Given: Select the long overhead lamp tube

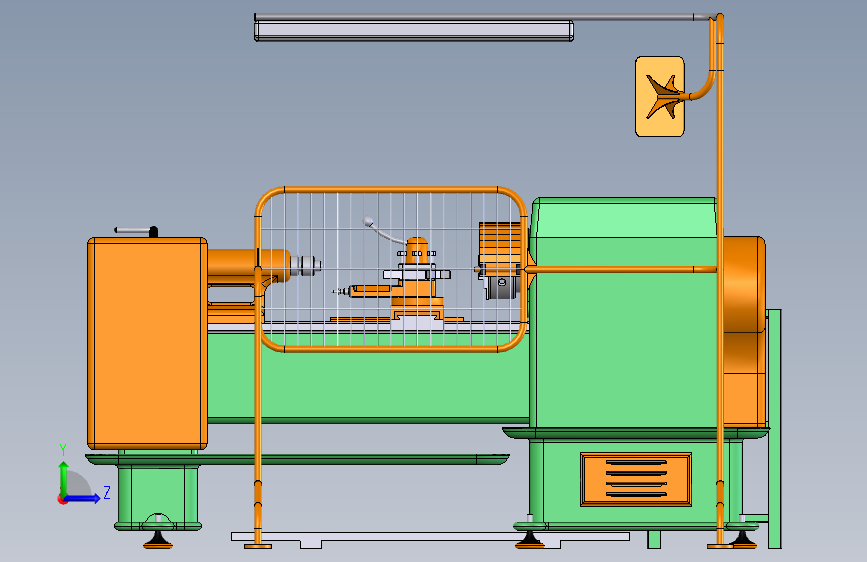Looking at the screenshot, I should (x=414, y=30).
